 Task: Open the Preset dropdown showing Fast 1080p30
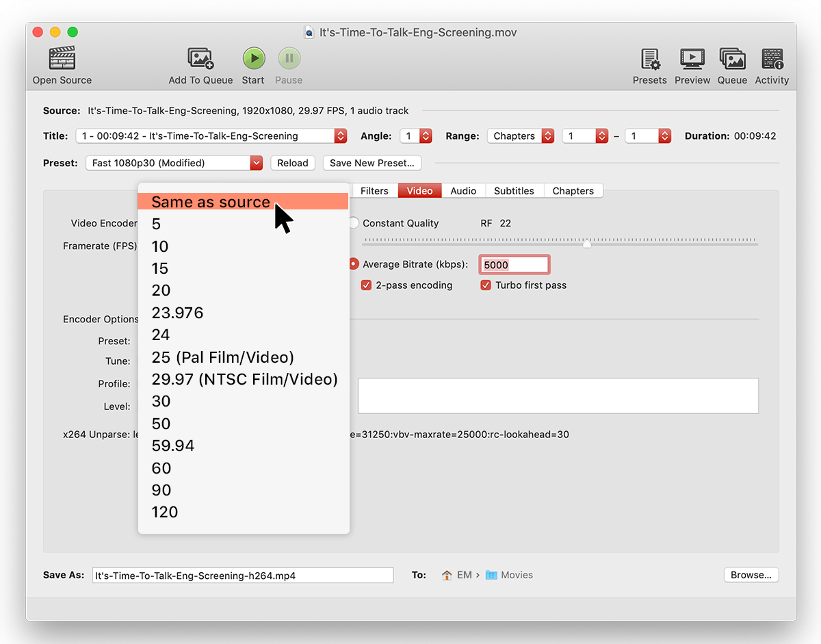(174, 162)
